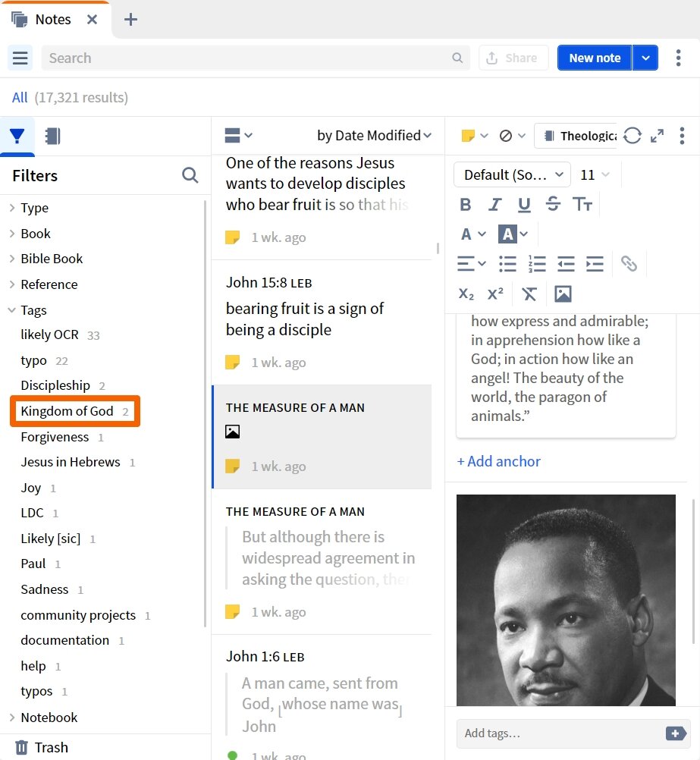Screen dimensions: 700x760
Task: Filter by Jesus in Hebrews tag
Action: point(78,463)
